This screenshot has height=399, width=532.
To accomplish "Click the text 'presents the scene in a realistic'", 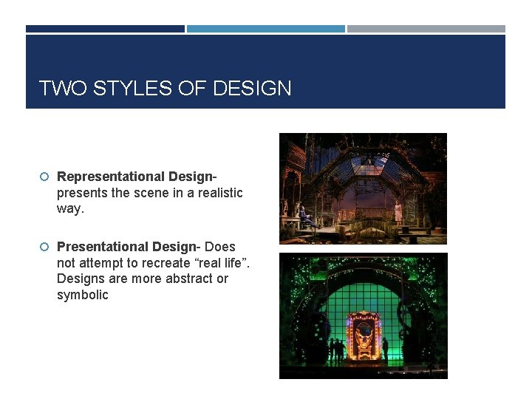I will point(149,193).
